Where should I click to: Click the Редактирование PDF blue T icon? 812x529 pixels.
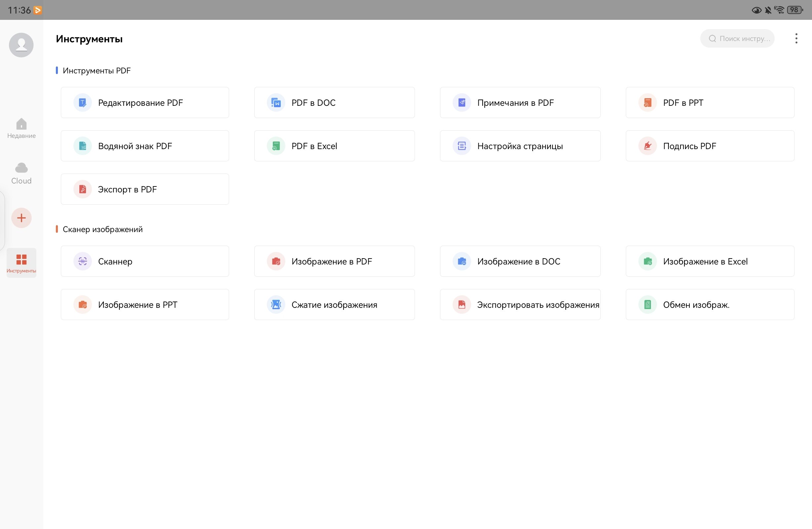click(x=83, y=103)
